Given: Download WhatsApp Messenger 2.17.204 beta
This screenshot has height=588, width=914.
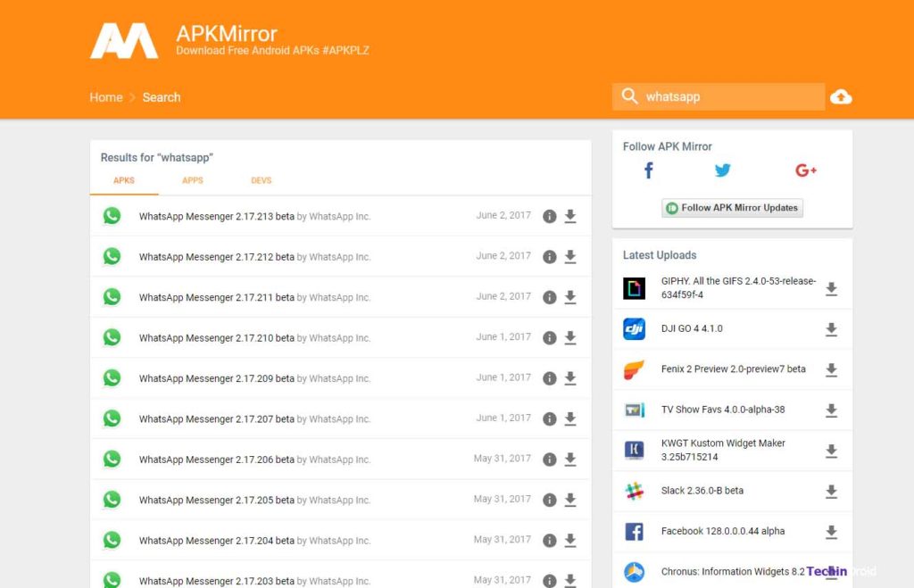Looking at the screenshot, I should tap(570, 540).
